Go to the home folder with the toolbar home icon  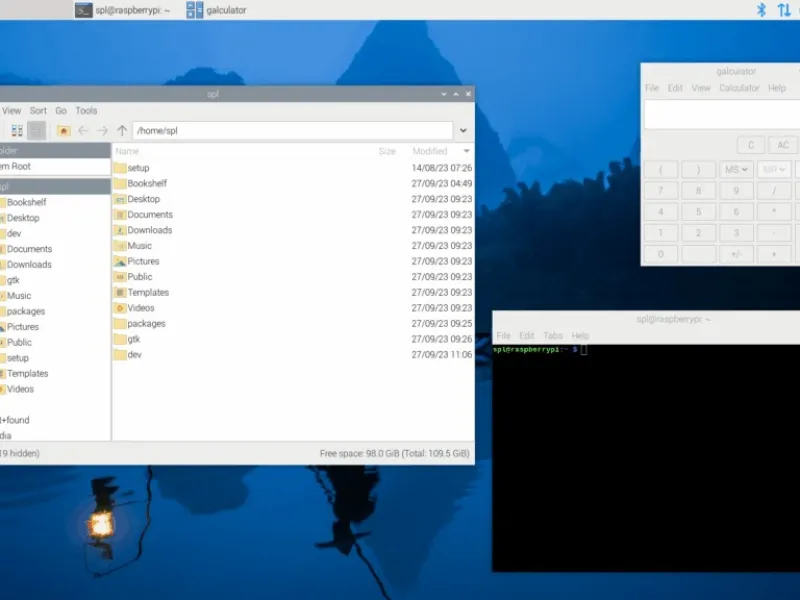pyautogui.click(x=63, y=131)
